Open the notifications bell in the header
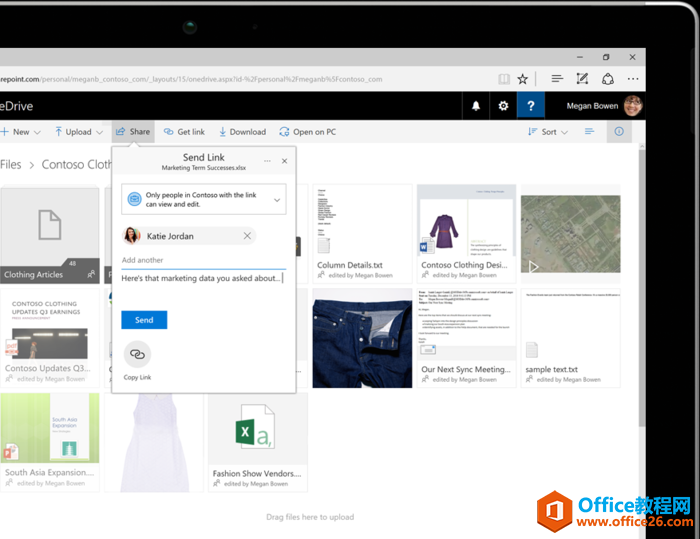 click(476, 106)
